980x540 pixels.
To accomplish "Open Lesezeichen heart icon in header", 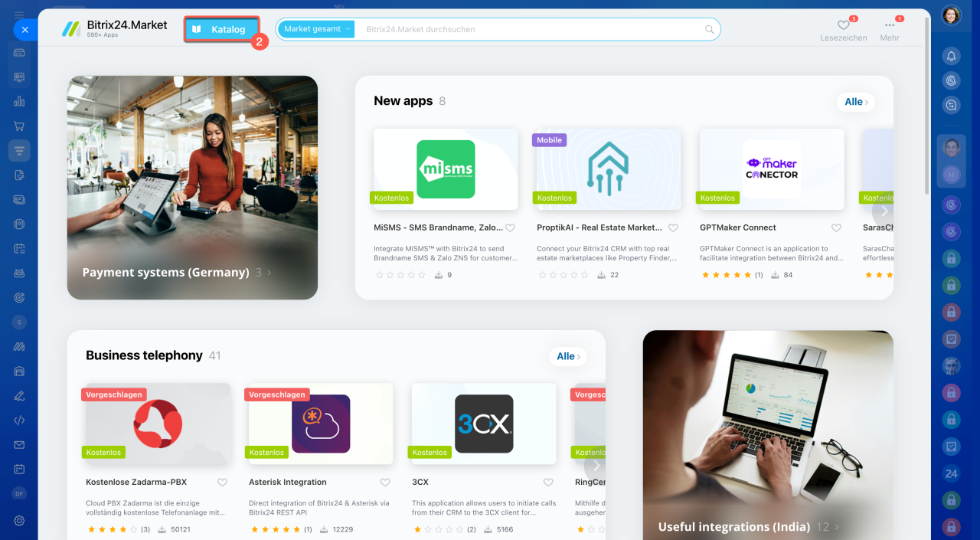I will pyautogui.click(x=844, y=25).
